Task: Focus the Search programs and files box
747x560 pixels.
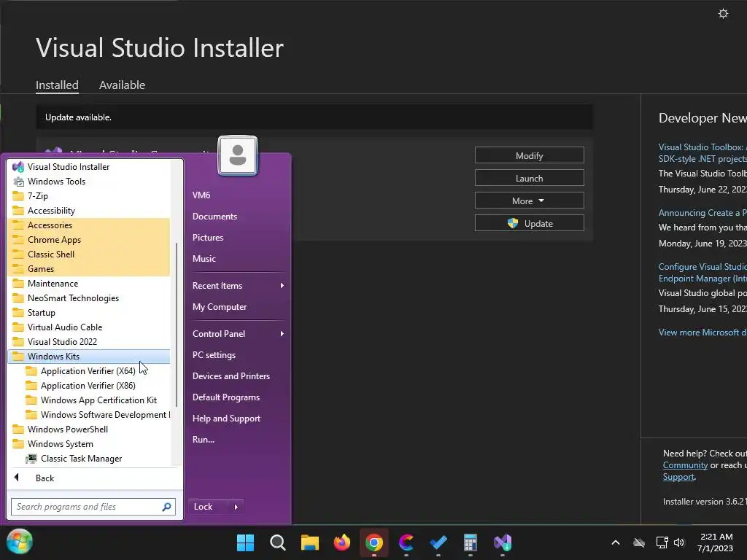Action: pyautogui.click(x=93, y=507)
